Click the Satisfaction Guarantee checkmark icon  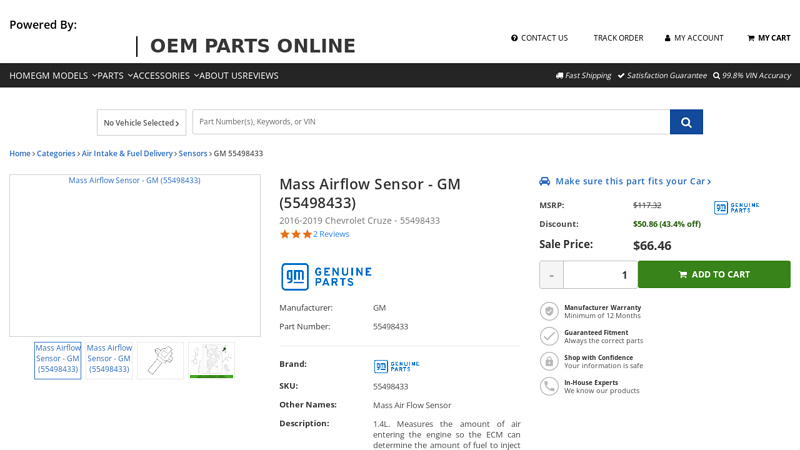pos(621,76)
